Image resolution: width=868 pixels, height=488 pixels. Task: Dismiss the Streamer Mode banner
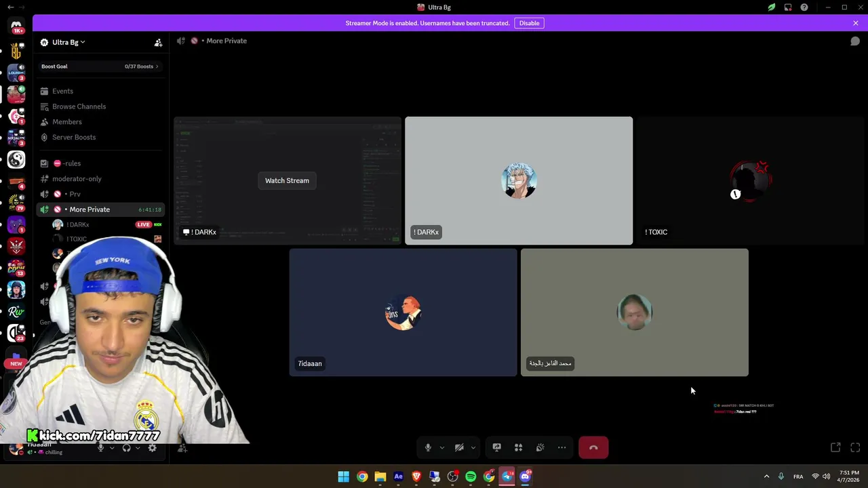click(x=855, y=23)
